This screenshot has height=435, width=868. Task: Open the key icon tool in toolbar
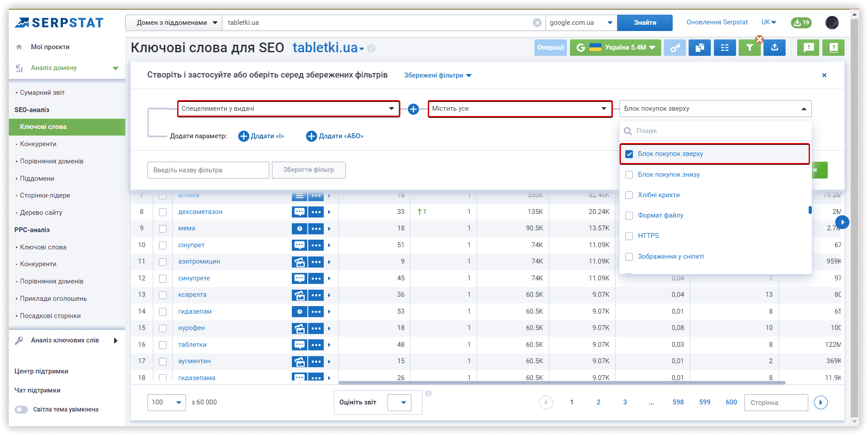tap(674, 47)
